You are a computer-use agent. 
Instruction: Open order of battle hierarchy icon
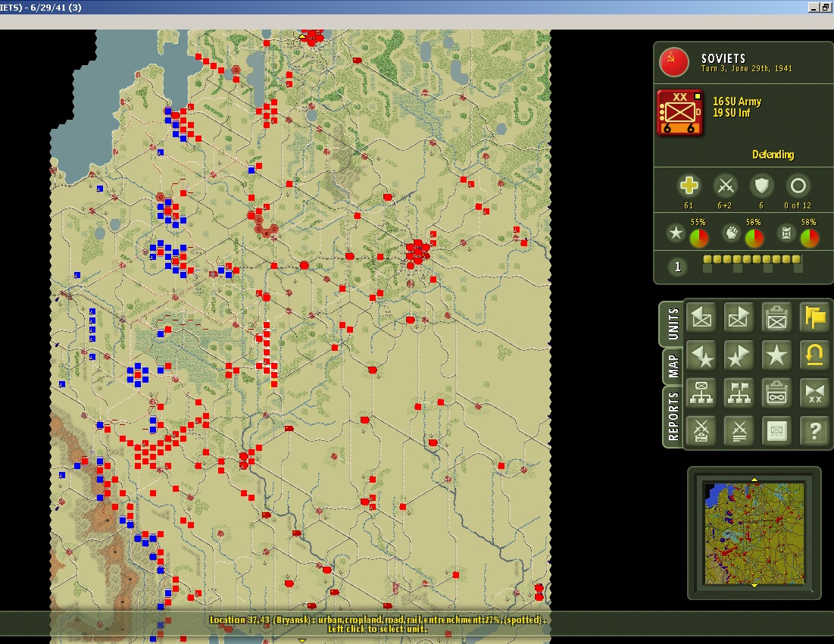click(x=701, y=392)
